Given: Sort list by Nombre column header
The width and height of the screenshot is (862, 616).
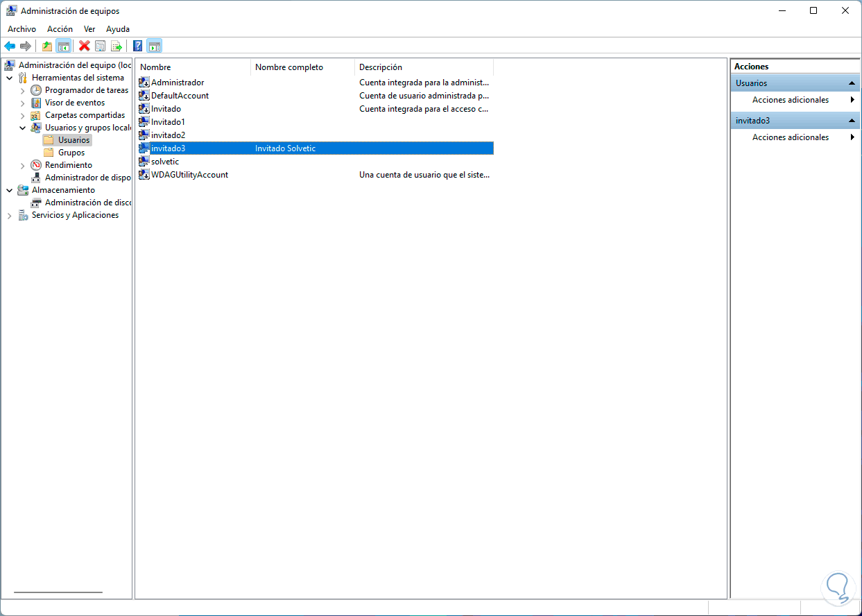Looking at the screenshot, I should coord(193,67).
